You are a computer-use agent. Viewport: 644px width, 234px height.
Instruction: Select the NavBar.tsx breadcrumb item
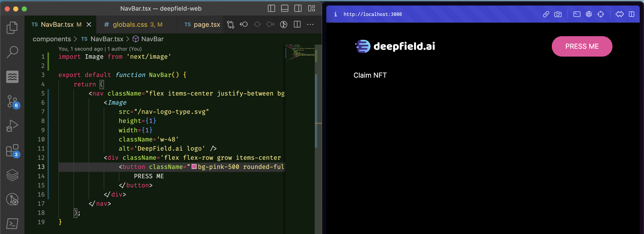(102, 39)
